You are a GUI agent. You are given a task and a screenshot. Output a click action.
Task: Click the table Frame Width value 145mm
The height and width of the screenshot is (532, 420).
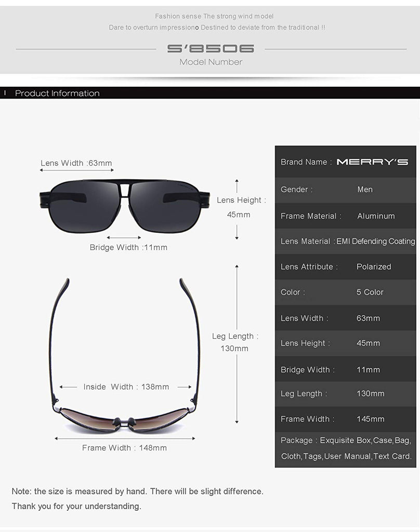371,419
